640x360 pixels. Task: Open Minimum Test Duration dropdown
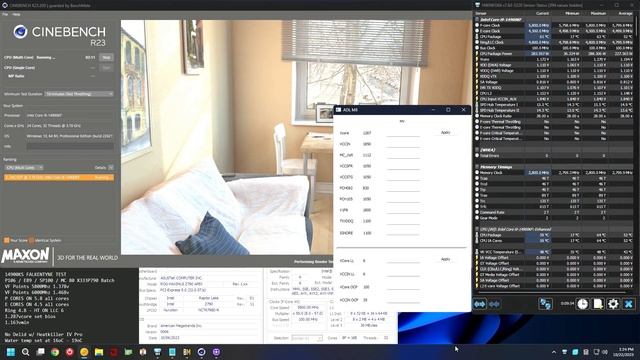(x=79, y=94)
